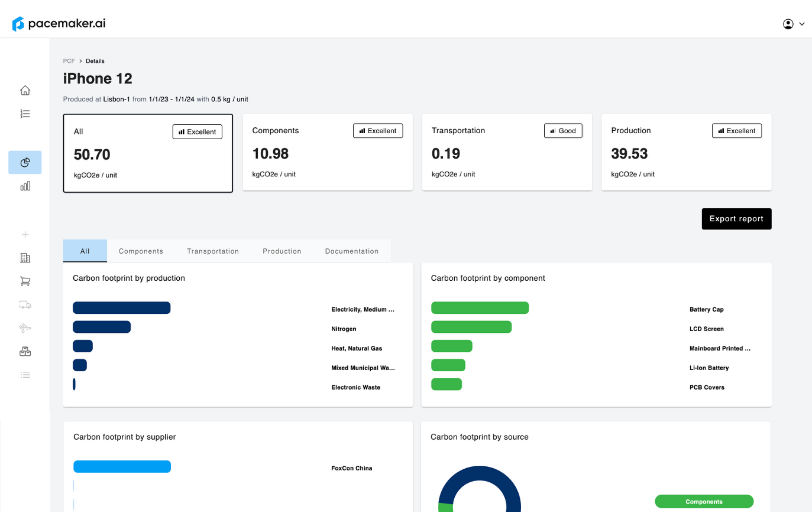Click the 'FoxCon China' label
The width and height of the screenshot is (812, 512).
click(x=352, y=468)
